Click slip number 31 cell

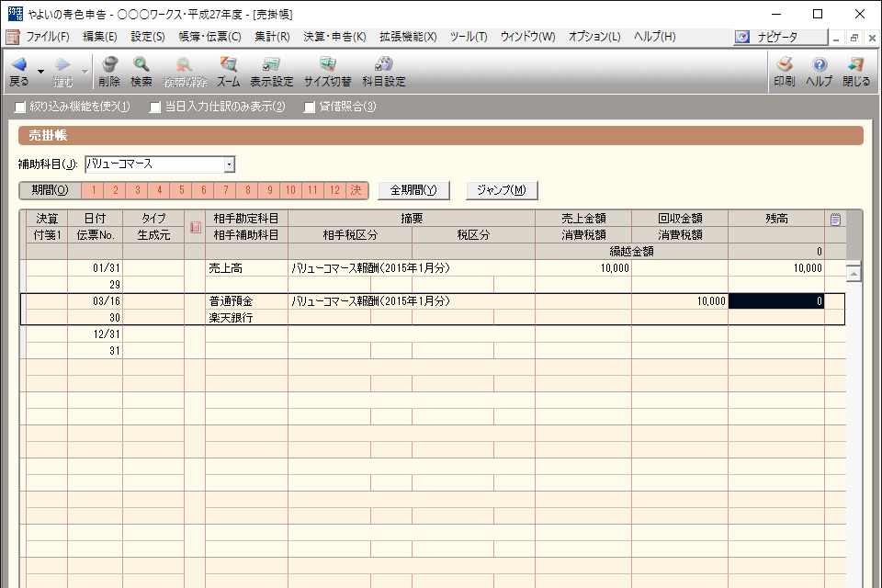[95, 351]
